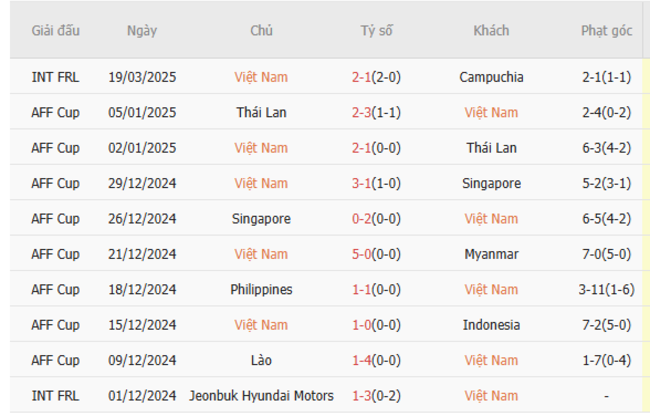Click the Jeonbuk Hyundai Motors team name
Image resolution: width=650 pixels, height=416 pixels.
coord(261,395)
